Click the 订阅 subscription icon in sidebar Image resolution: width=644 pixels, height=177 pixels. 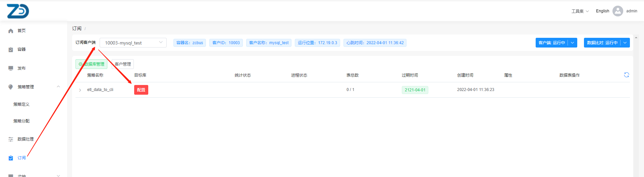(11, 158)
